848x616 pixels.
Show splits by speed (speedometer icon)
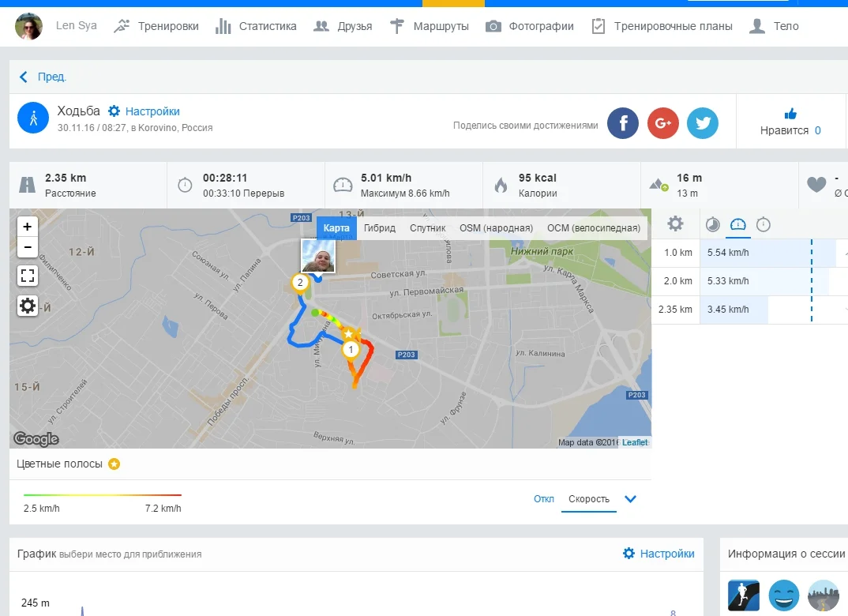click(x=737, y=224)
